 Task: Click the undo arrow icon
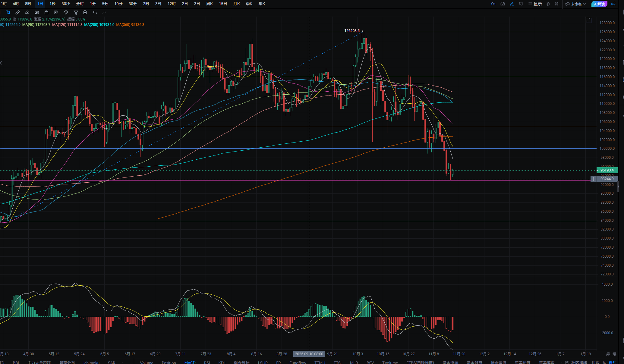(x=95, y=12)
